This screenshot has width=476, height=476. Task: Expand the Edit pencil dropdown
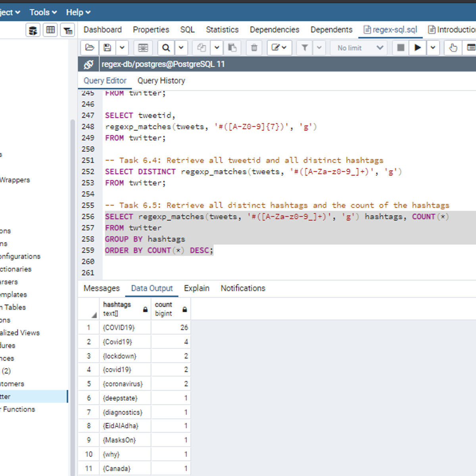[x=279, y=48]
